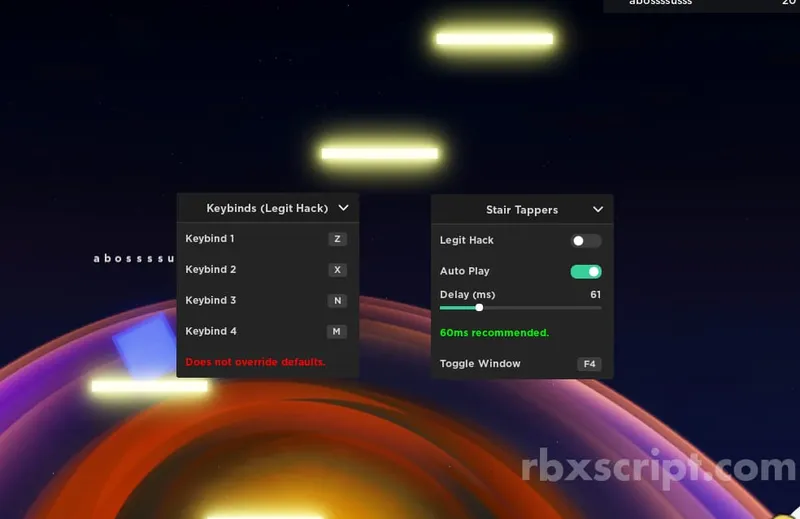
Task: Click the '60ms recommended.' text
Action: click(x=494, y=333)
